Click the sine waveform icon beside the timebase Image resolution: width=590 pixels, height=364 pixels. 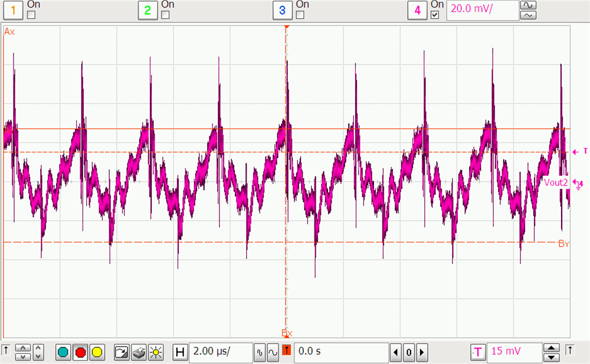click(x=272, y=352)
